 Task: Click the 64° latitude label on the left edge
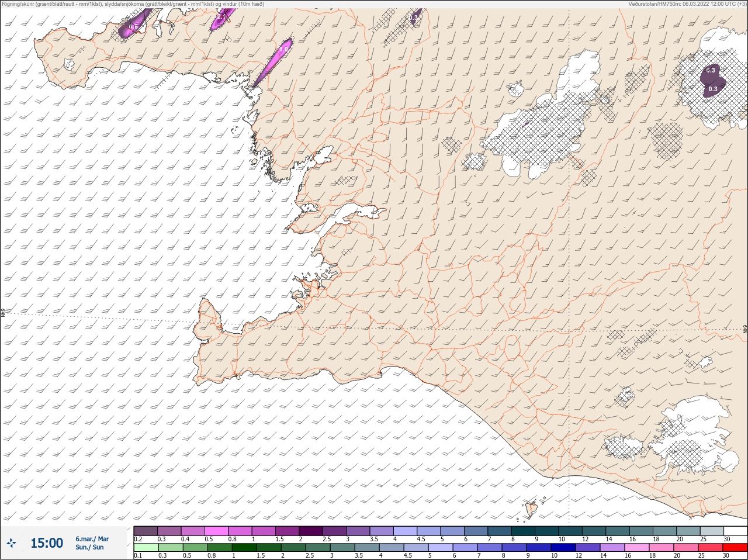(2, 313)
